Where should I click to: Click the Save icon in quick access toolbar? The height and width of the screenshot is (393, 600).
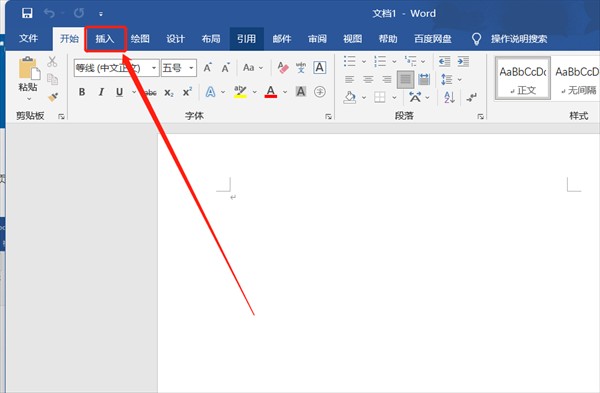pos(27,13)
